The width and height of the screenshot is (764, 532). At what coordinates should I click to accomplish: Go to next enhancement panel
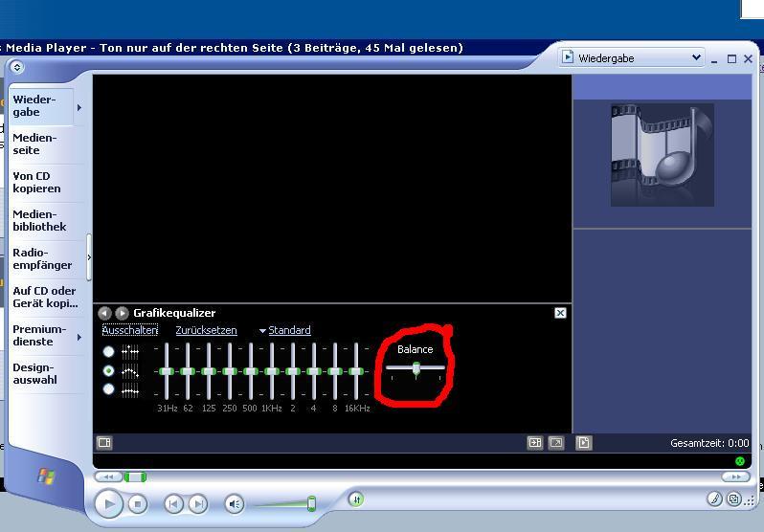point(122,313)
